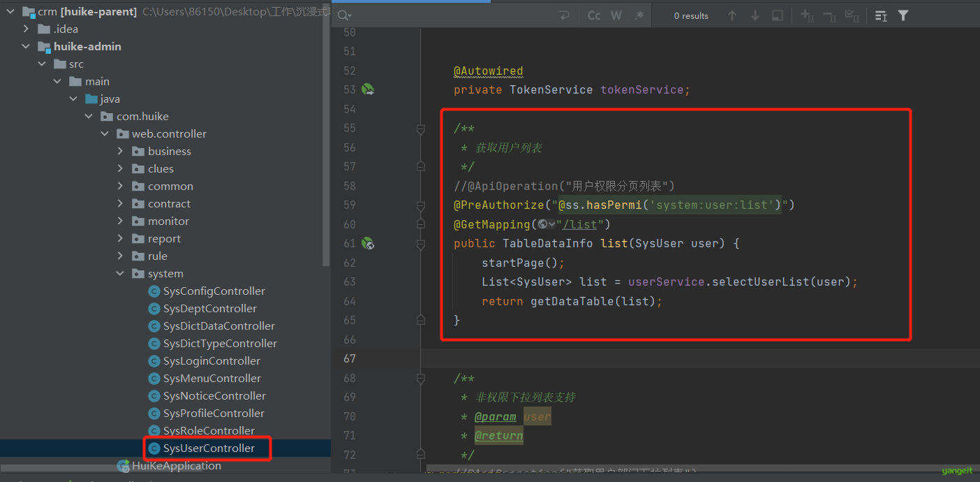Open SysLoginController in the project tree
980x482 pixels.
211,361
